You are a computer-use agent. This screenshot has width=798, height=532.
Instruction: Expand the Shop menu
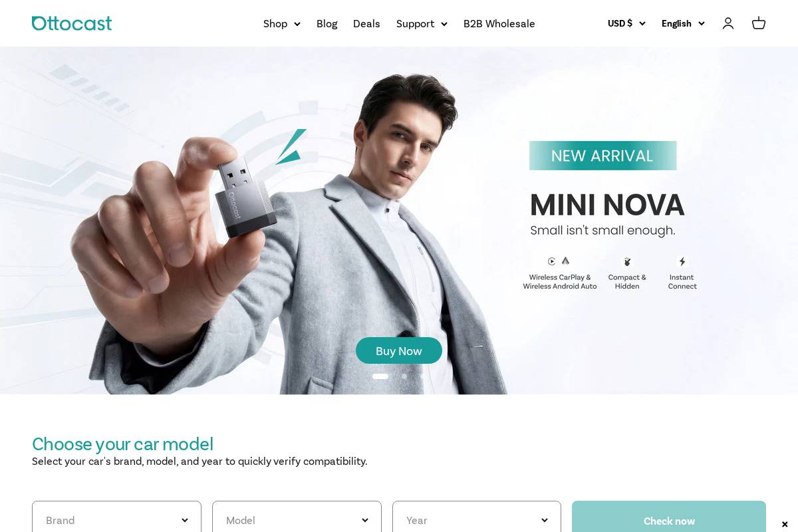(x=282, y=24)
